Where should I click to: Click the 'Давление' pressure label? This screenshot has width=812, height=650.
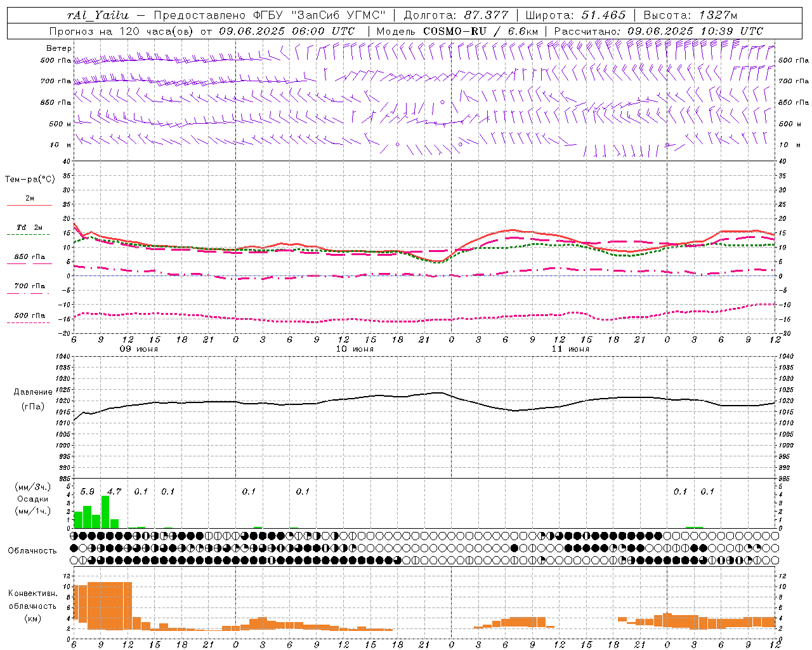[33, 392]
